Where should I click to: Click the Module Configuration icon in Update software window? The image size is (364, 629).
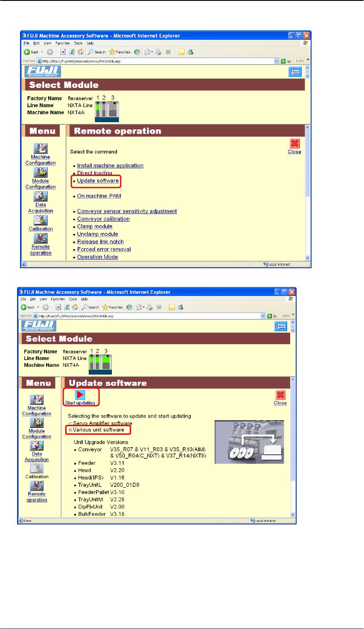(x=37, y=423)
